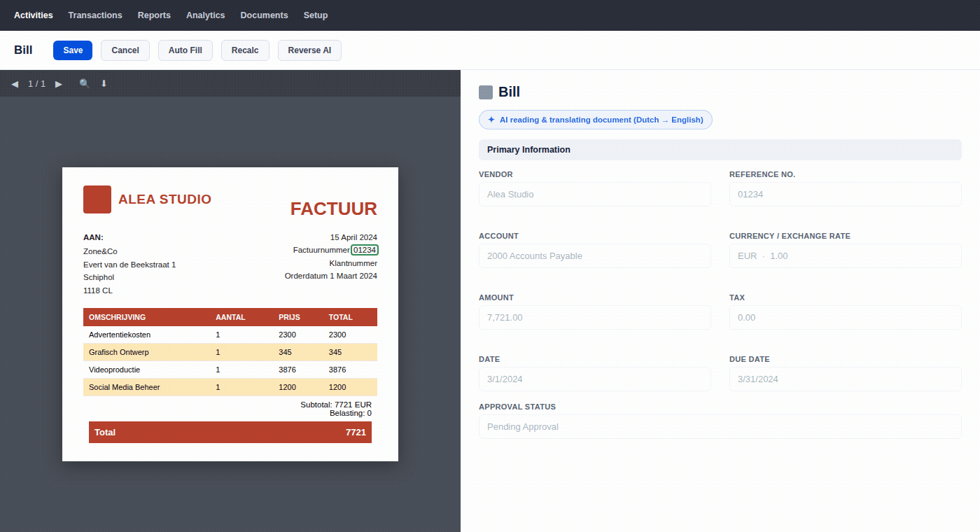Click the Auto Fill button

pos(185,50)
